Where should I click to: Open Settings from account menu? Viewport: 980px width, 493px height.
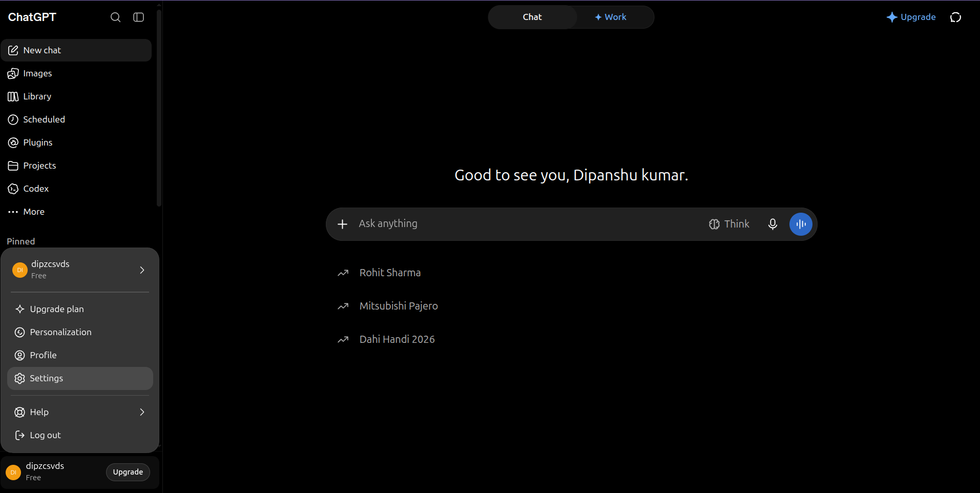(80, 378)
